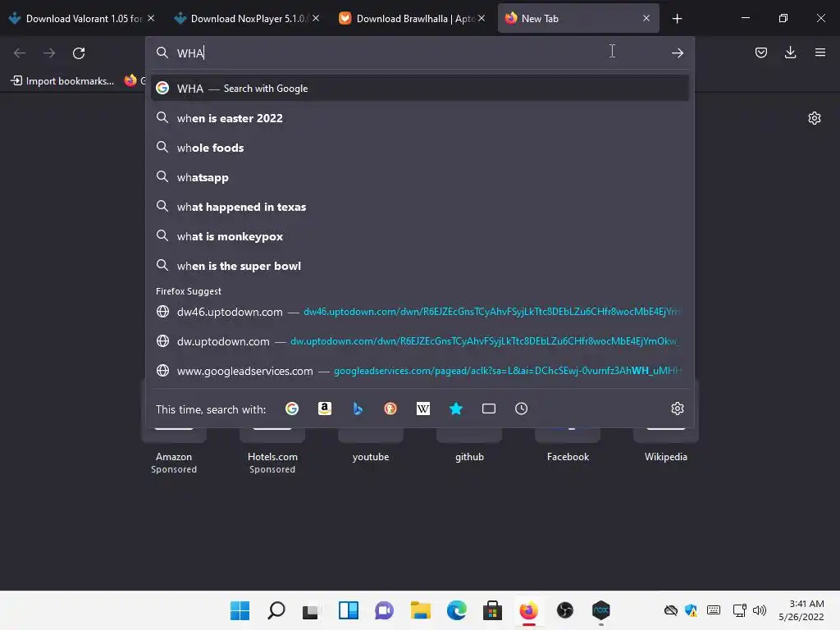Click the Go arrow in address bar

tap(677, 53)
